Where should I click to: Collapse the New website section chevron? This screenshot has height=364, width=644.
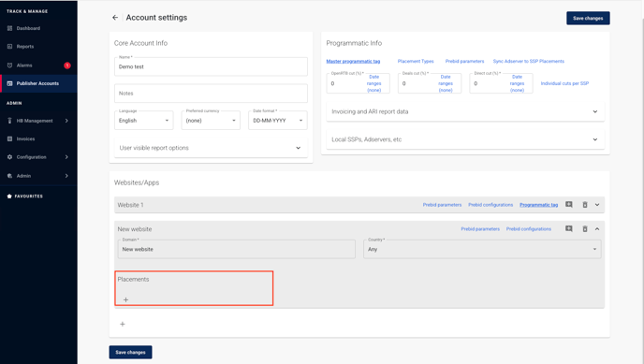597,229
